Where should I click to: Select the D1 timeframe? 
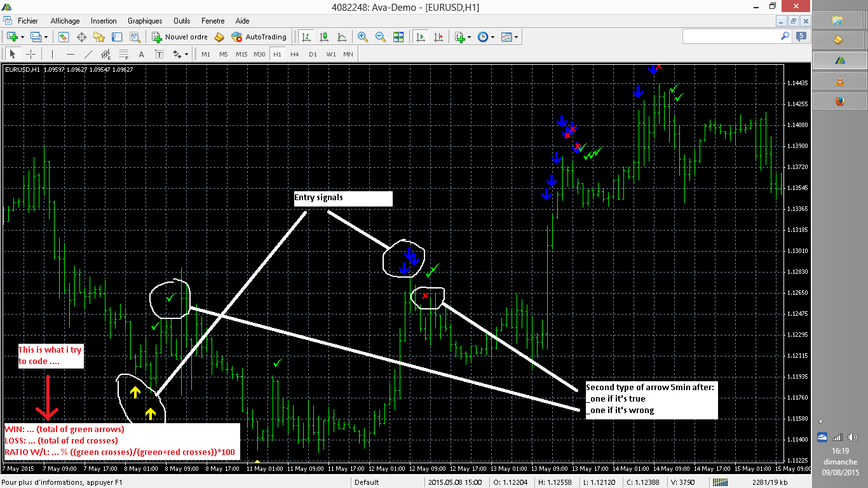point(313,54)
